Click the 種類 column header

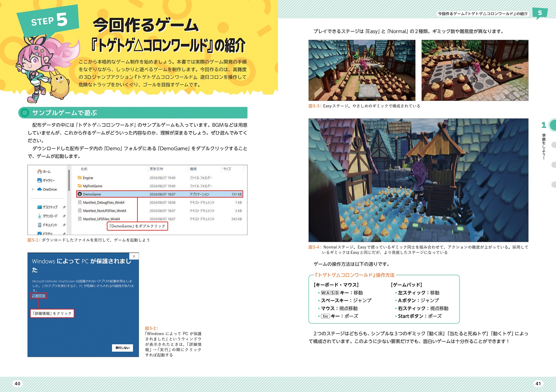point(193,169)
